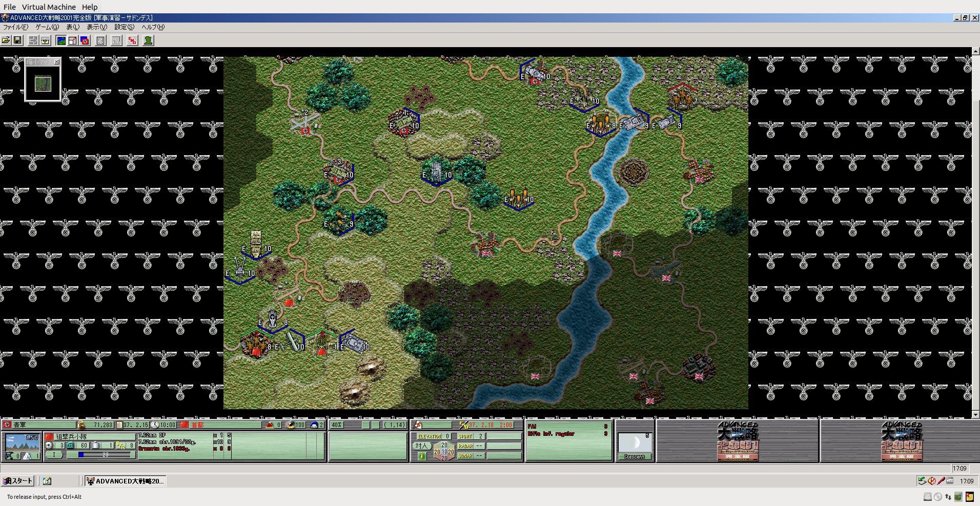Image resolution: width=980 pixels, height=506 pixels.
Task: Click the British airfield with parked plane
Action: (x=665, y=270)
